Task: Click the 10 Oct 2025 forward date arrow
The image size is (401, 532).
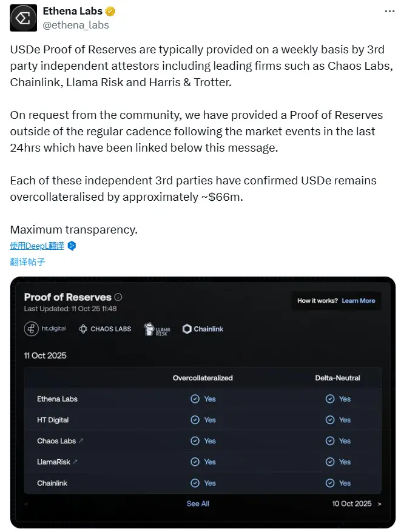Action: pyautogui.click(x=379, y=505)
